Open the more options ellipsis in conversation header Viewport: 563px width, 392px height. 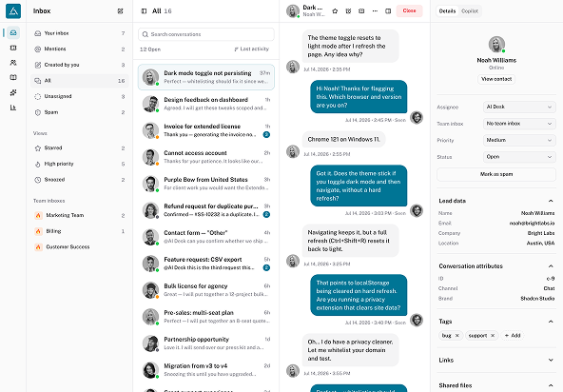click(375, 11)
